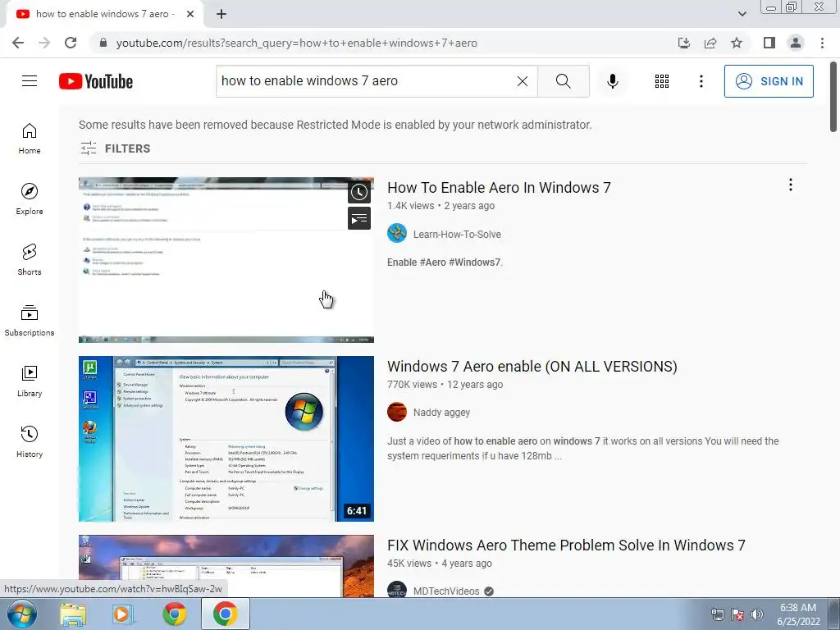Open Chrome three-dot menu
840x630 pixels.
[822, 43]
